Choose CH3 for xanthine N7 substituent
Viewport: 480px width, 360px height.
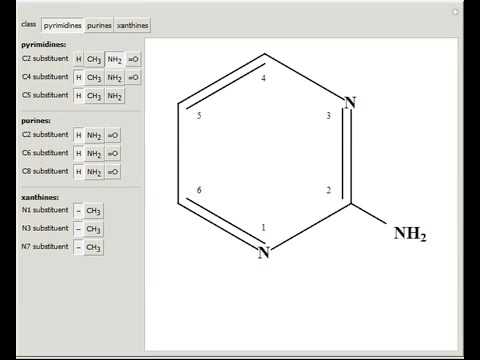[x=93, y=248]
